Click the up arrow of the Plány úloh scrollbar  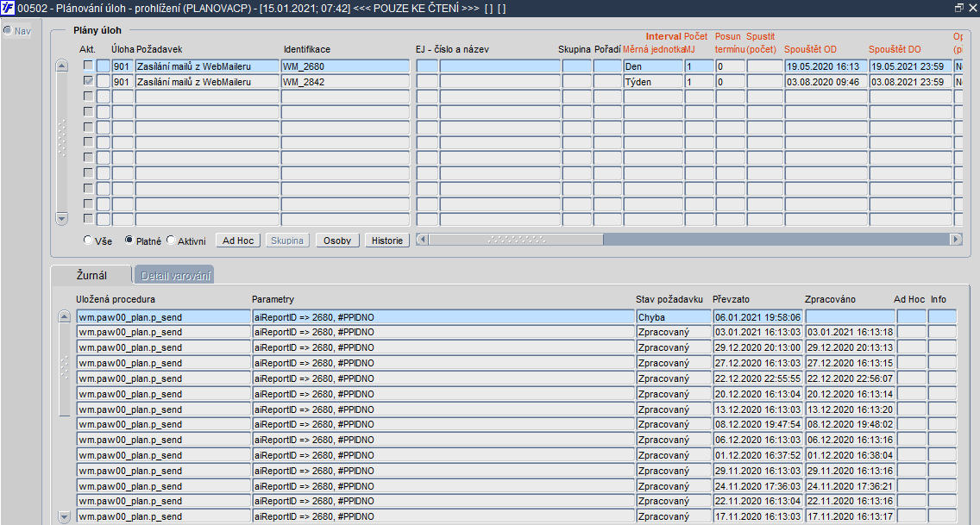point(61,66)
